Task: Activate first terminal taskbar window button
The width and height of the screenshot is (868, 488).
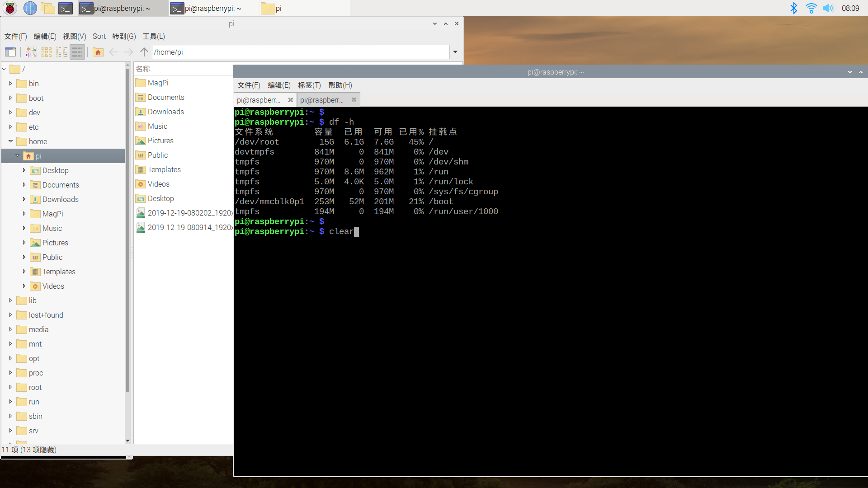Action: coord(123,8)
